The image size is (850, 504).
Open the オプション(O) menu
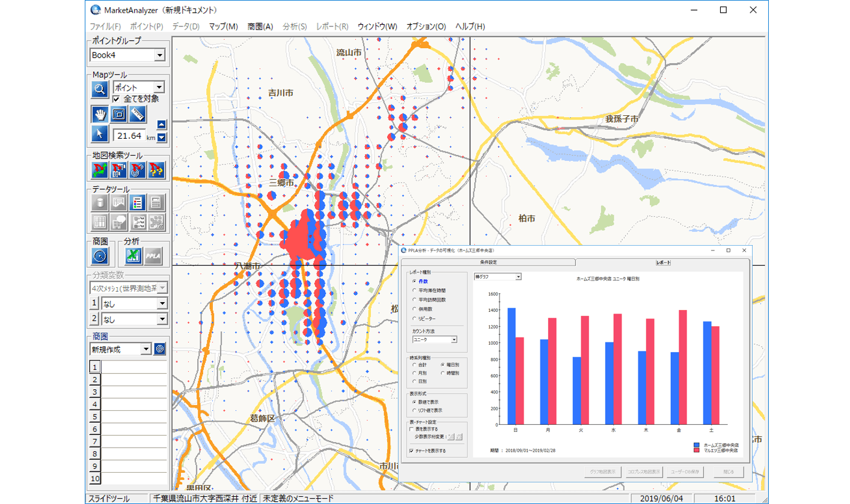click(x=426, y=26)
